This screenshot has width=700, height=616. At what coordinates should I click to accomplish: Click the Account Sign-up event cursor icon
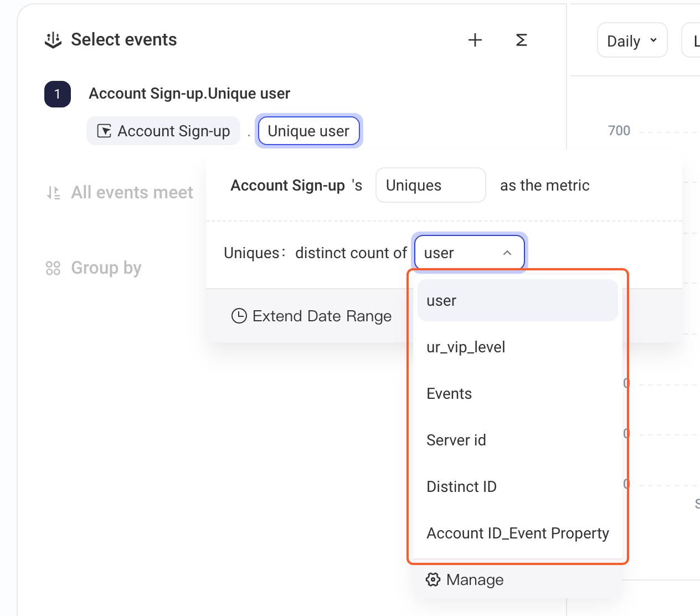(x=104, y=131)
